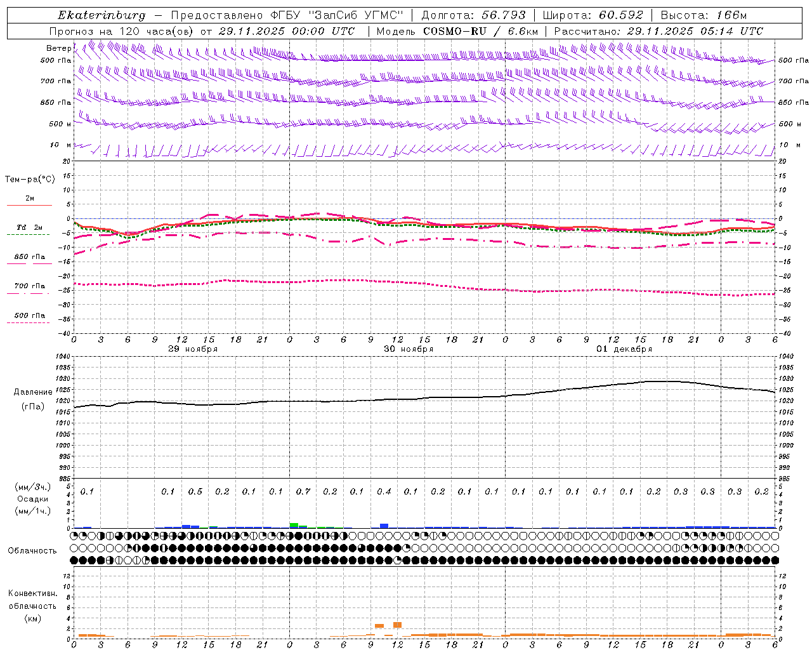Screen dimensions: 812x650
Task: Click the '29 ноября' date label
Action: pos(193,349)
